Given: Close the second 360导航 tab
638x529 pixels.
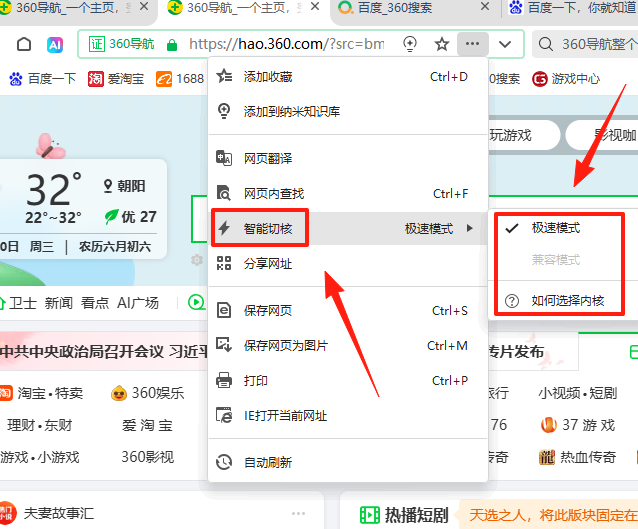Looking at the screenshot, I should pos(315,7).
